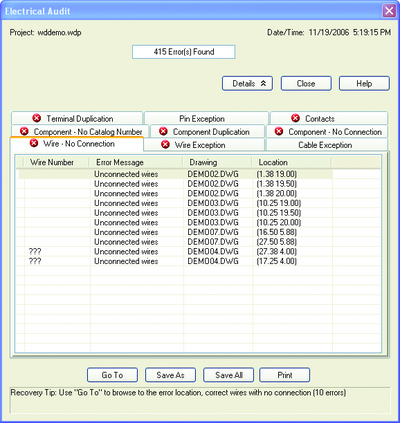Collapse the dialog with the Details button
Image resolution: width=400 pixels, height=423 pixels.
(x=247, y=84)
